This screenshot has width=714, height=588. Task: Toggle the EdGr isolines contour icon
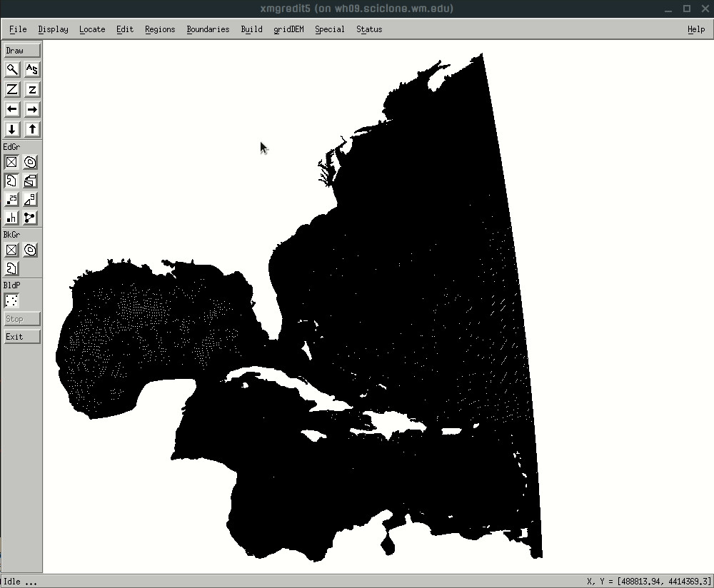30,162
